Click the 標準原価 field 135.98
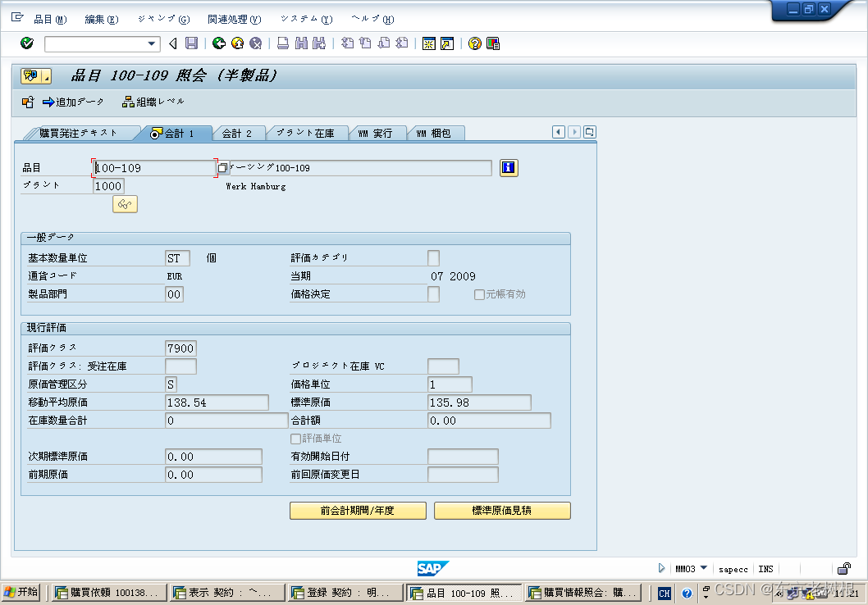Screen dimensions: 868x605 479,403
